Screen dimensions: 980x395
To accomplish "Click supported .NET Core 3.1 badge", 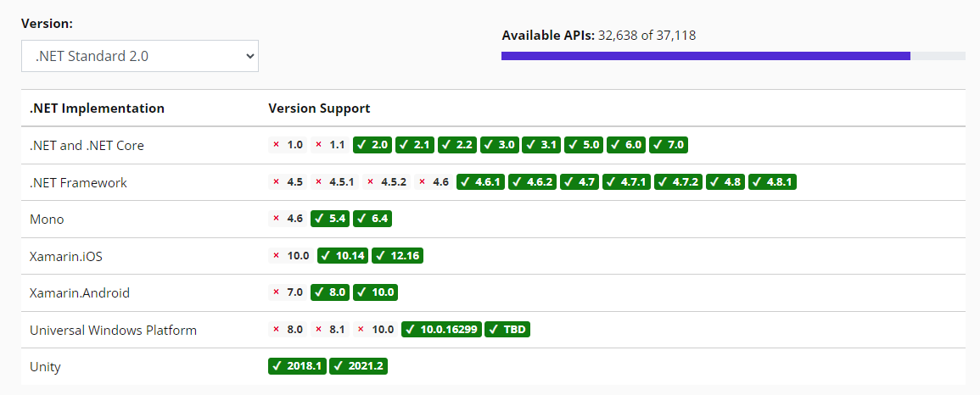I will (541, 145).
